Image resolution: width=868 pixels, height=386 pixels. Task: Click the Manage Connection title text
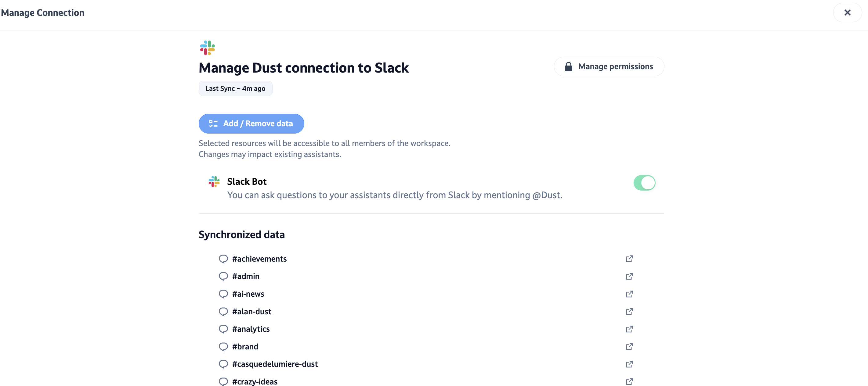[42, 13]
